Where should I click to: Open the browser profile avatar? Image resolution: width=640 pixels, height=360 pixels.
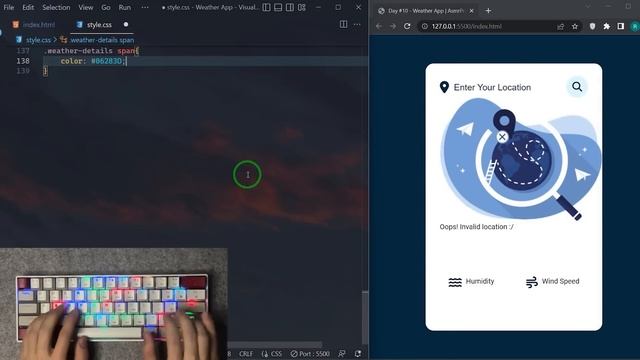[635, 26]
